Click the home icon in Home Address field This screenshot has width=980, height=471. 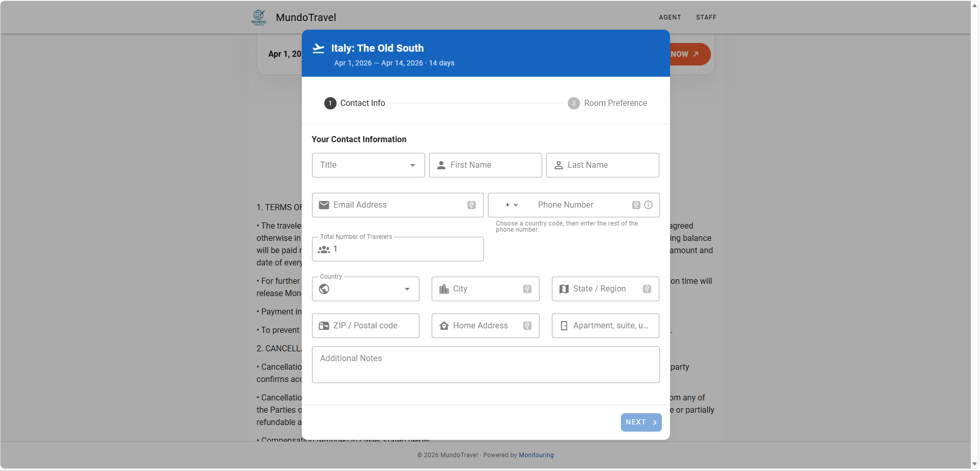[443, 326]
